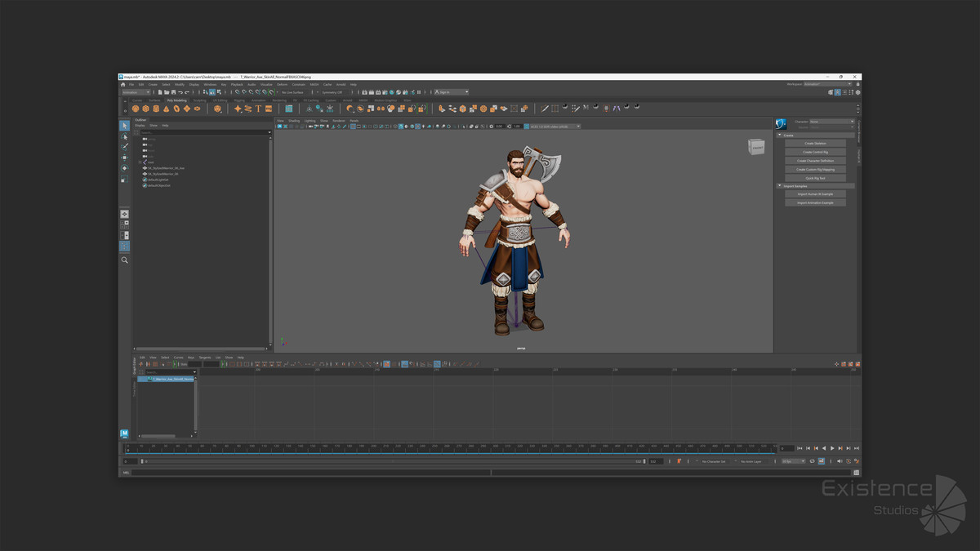The width and height of the screenshot is (980, 551).
Task: Click the polygon cube shelf icon
Action: tap(145, 109)
